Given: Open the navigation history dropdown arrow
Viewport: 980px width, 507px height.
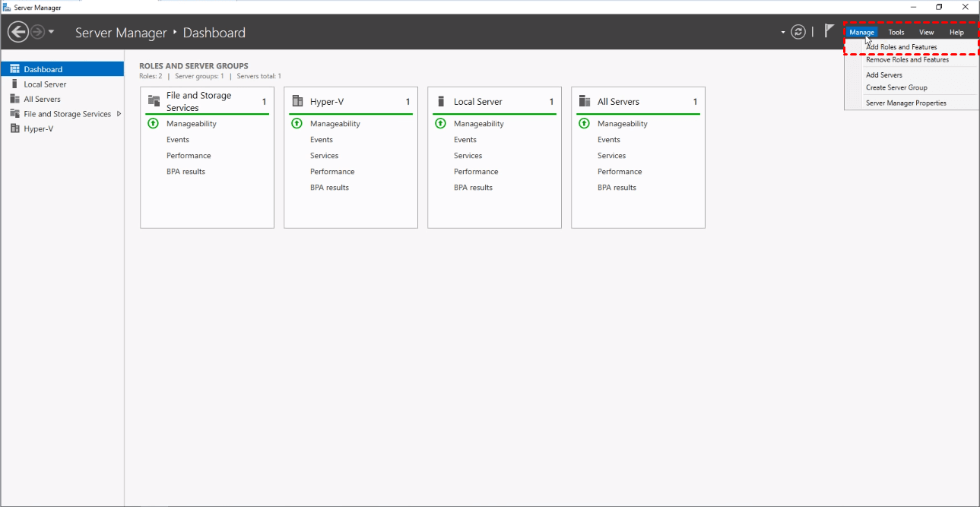Looking at the screenshot, I should pyautogui.click(x=51, y=32).
